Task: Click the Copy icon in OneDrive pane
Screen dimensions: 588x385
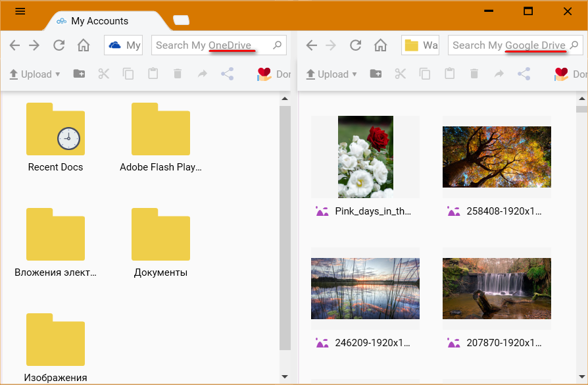Action: click(x=128, y=74)
